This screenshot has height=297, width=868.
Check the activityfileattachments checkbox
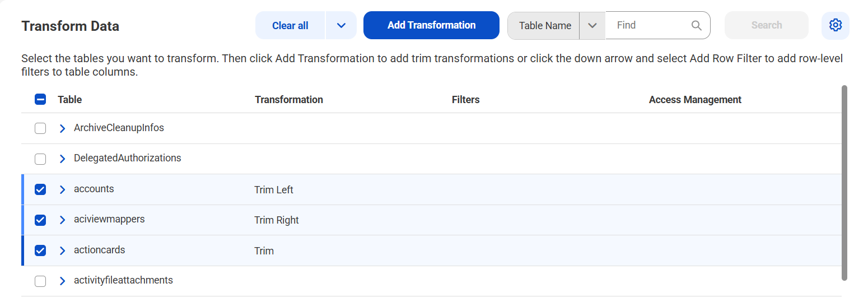click(x=40, y=281)
